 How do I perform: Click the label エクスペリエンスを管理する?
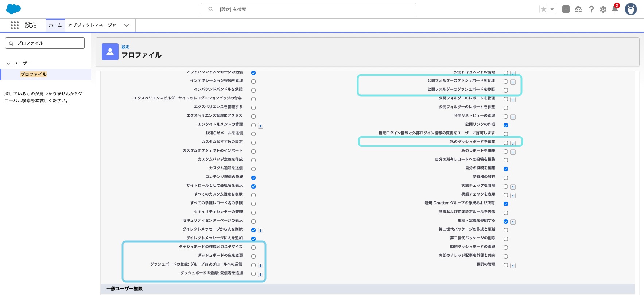pyautogui.click(x=218, y=107)
